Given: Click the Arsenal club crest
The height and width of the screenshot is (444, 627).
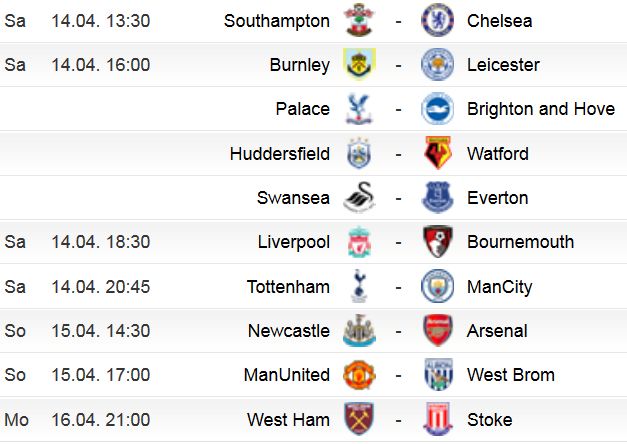Looking at the screenshot, I should click(437, 330).
